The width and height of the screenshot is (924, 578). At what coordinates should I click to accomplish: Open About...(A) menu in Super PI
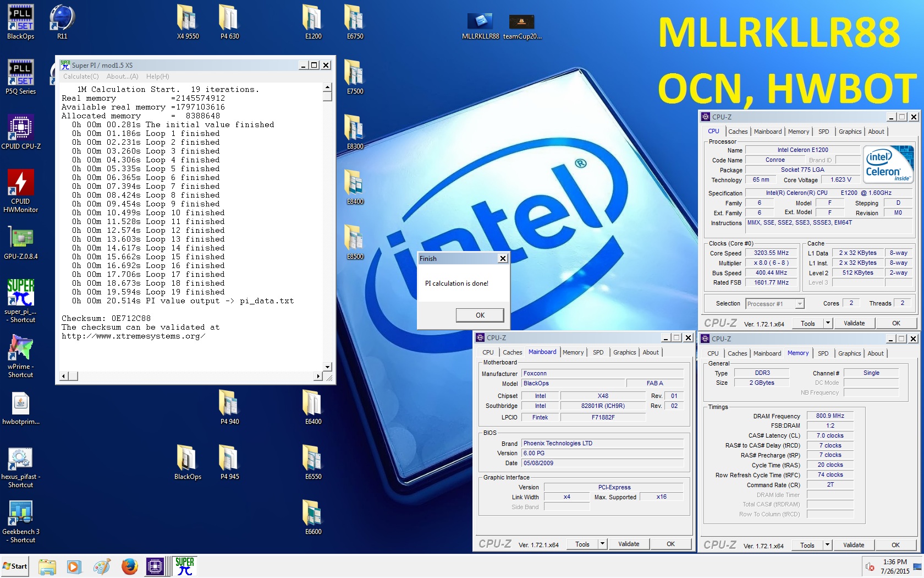click(x=122, y=77)
